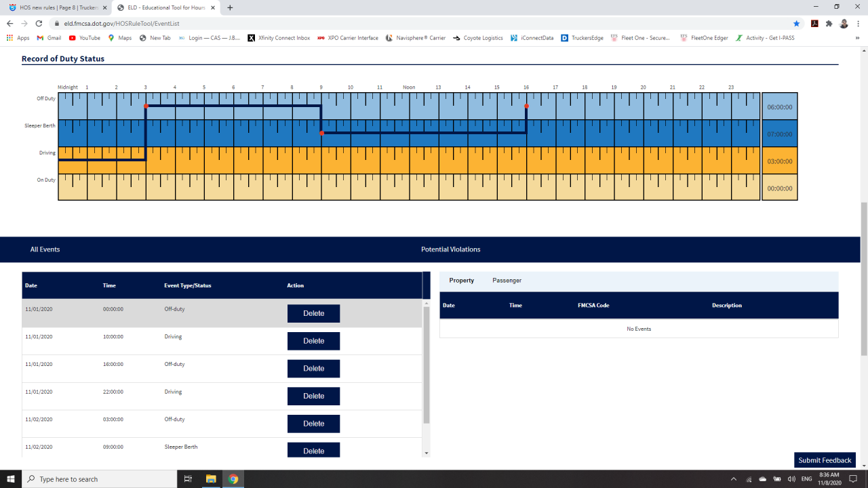Click the Driving total 03:00:00

tap(780, 161)
